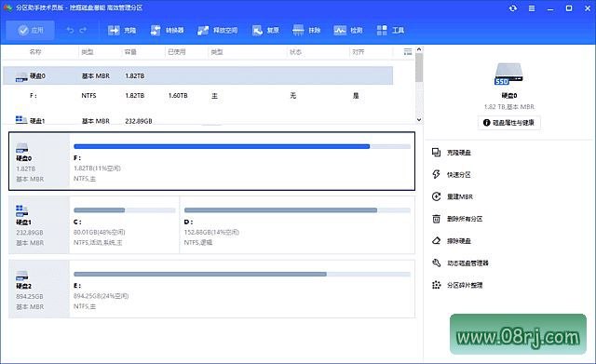Choose 快速分区 (Quick Partition) in side panel

[452, 174]
